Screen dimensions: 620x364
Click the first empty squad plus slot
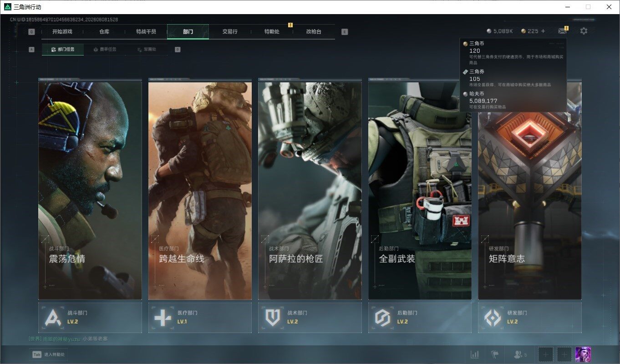coord(546,354)
